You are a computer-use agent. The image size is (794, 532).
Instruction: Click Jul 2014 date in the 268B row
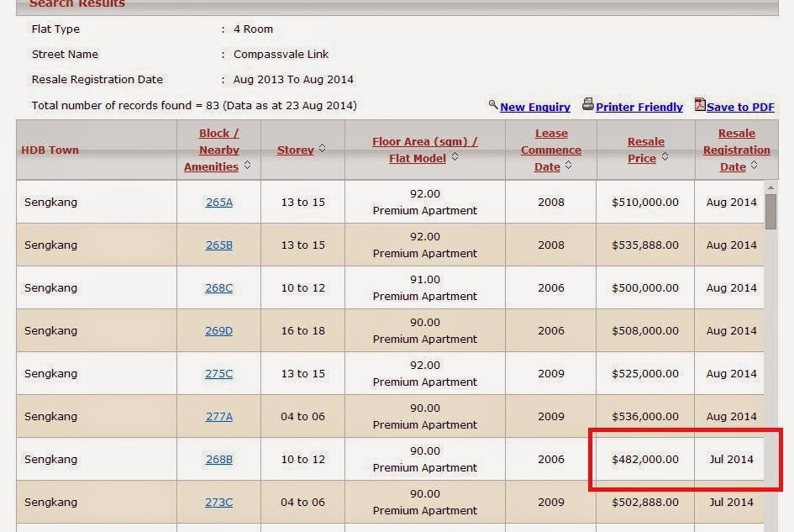point(731,460)
